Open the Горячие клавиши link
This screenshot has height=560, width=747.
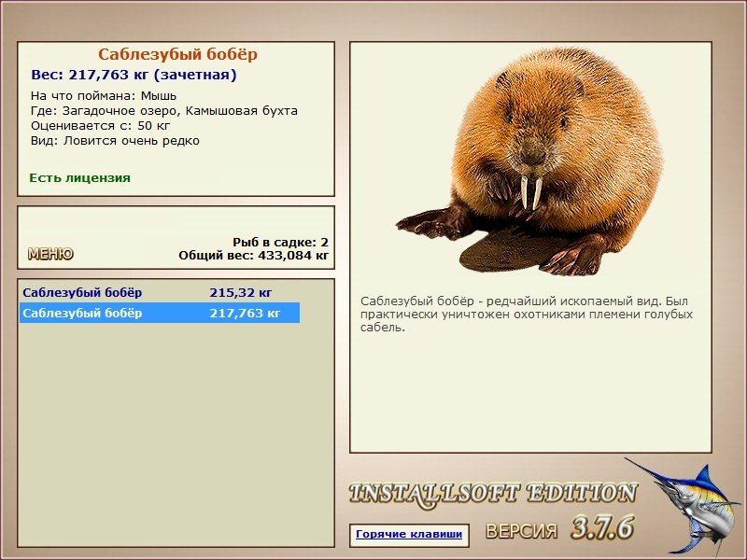tap(409, 534)
